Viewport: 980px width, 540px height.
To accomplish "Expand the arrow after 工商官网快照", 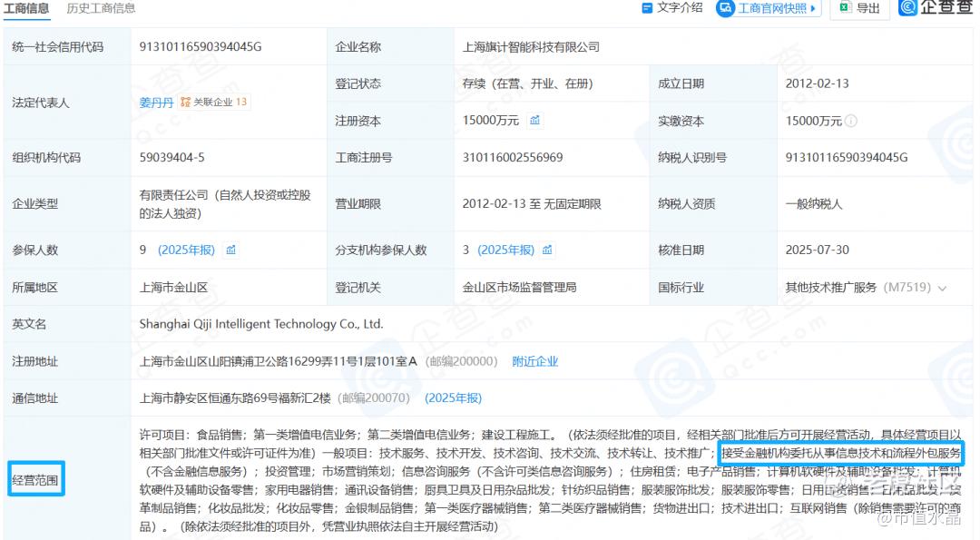I will pyautogui.click(x=812, y=8).
